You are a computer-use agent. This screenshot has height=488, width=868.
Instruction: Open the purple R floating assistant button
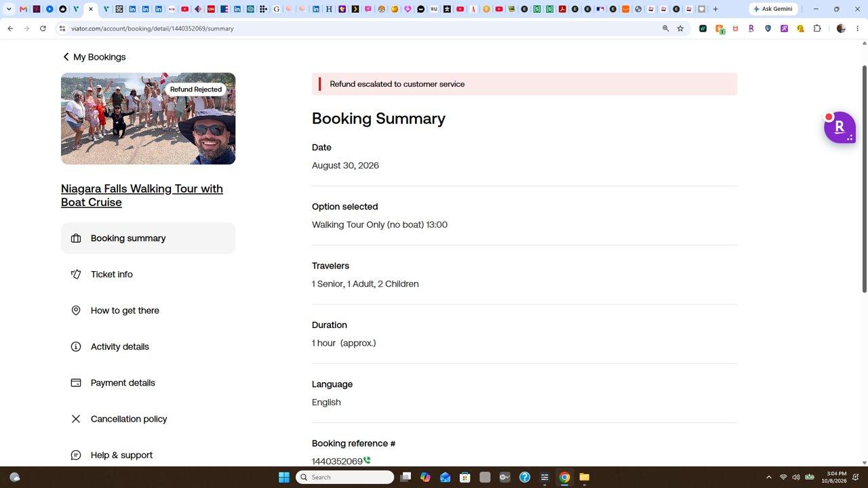tap(840, 127)
